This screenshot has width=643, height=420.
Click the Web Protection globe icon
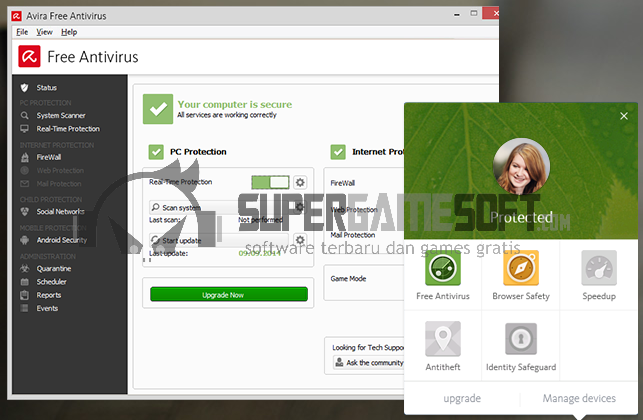[25, 170]
